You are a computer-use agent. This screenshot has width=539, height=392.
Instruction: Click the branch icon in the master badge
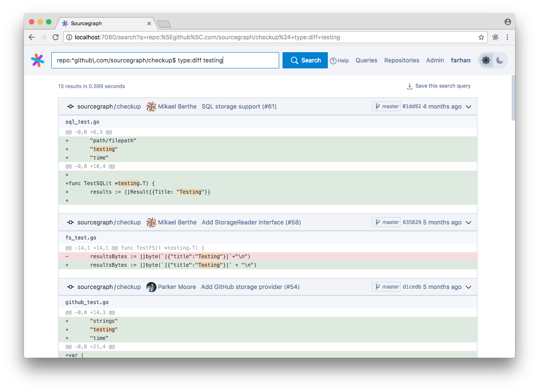[377, 106]
